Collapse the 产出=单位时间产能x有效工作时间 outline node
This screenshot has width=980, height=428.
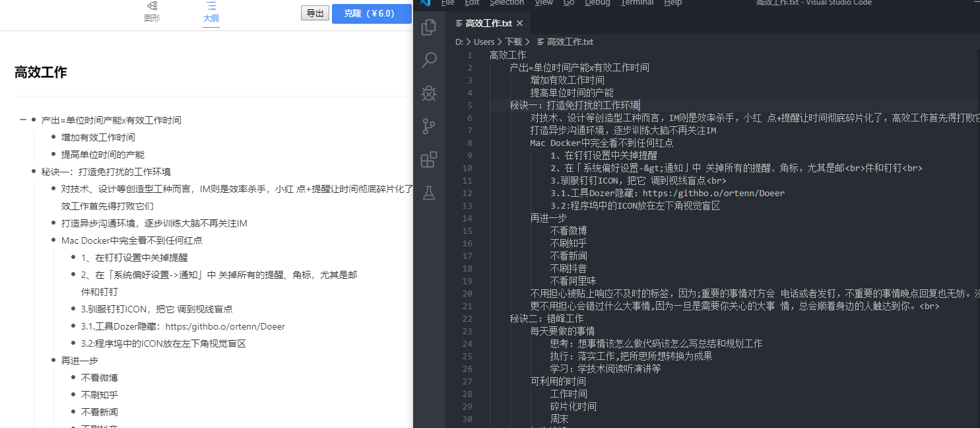(22, 120)
